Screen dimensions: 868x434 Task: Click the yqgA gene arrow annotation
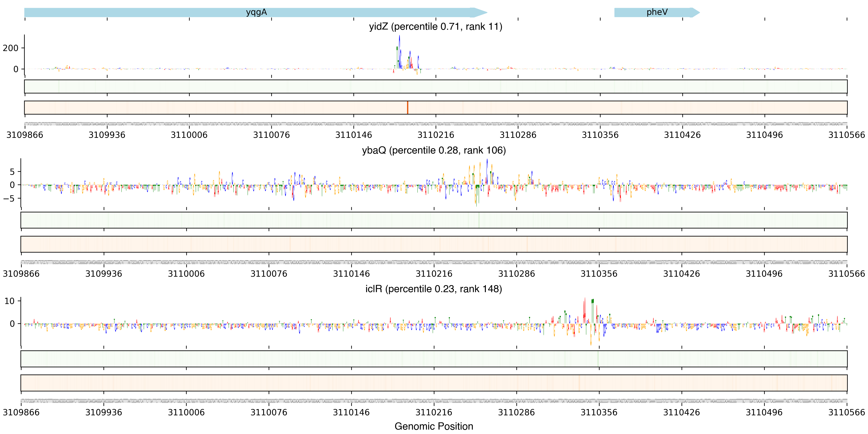click(256, 12)
